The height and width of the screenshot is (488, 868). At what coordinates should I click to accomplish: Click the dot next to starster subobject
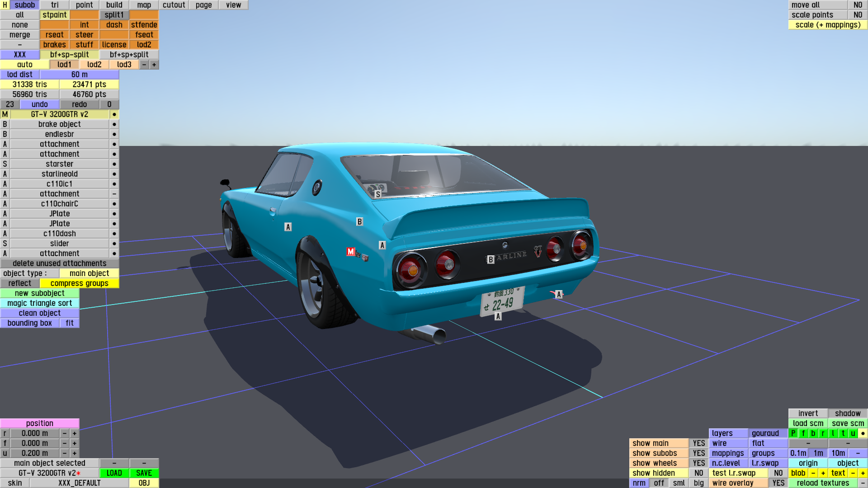click(x=114, y=164)
